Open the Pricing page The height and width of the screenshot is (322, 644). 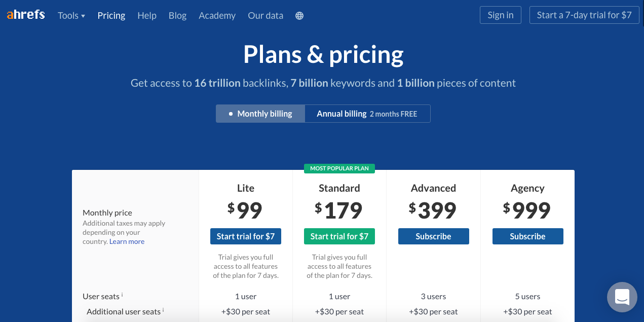click(111, 16)
